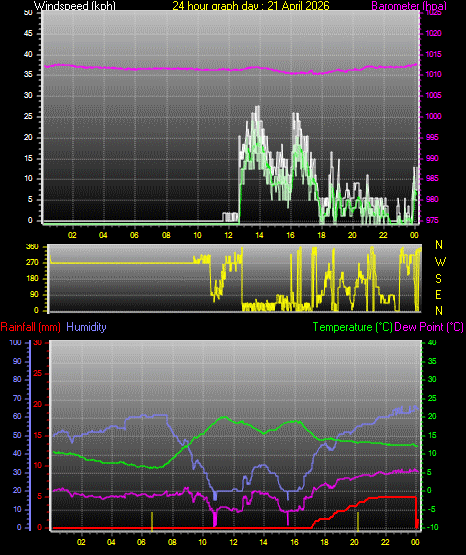This screenshot has width=466, height=555.
Task: Click the "1015" barometer axis value
Action: pyautogui.click(x=433, y=55)
